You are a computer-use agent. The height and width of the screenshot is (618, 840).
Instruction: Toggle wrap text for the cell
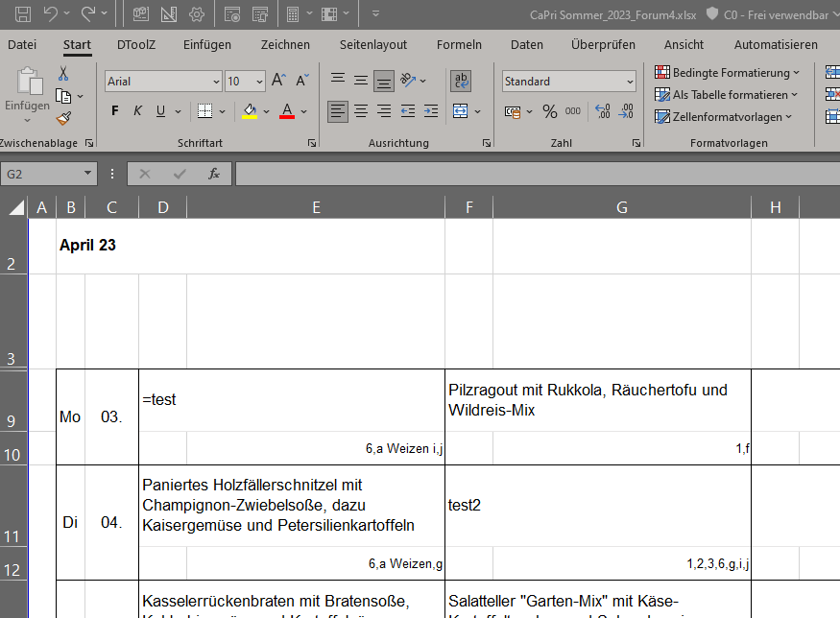click(x=461, y=81)
